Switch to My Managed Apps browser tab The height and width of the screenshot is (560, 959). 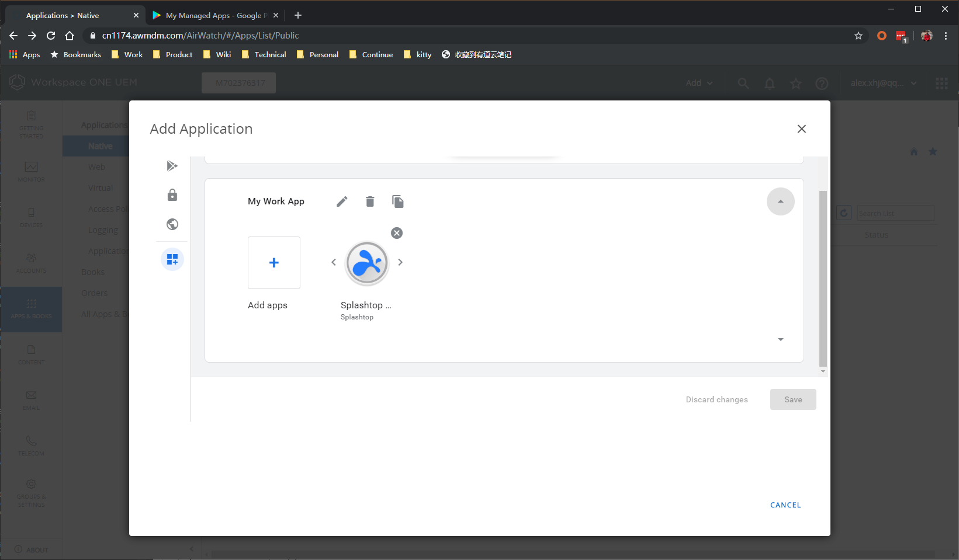pyautogui.click(x=216, y=16)
